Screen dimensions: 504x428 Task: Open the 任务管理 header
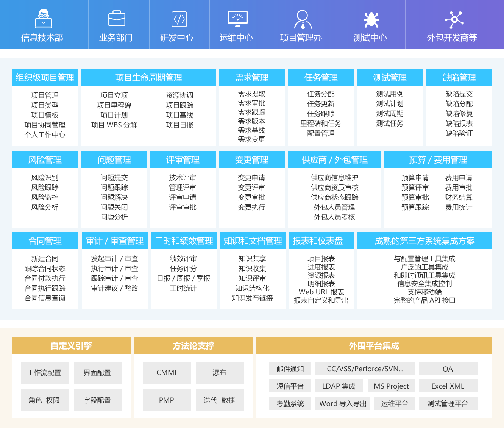[321, 77]
